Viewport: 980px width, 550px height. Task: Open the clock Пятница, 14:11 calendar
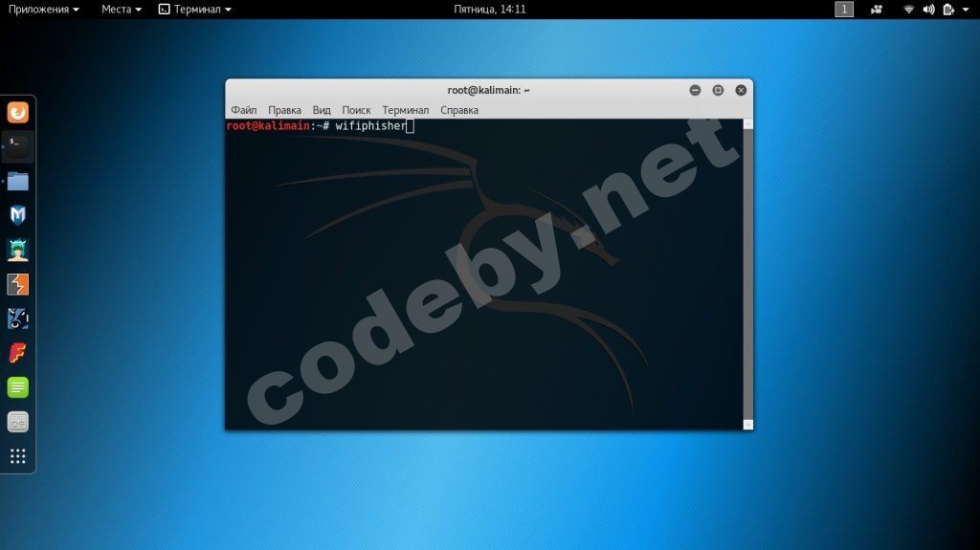tap(489, 10)
